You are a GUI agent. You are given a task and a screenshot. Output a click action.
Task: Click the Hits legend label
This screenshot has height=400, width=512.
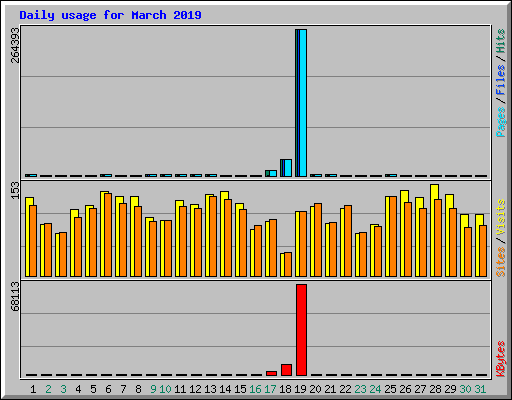click(501, 41)
